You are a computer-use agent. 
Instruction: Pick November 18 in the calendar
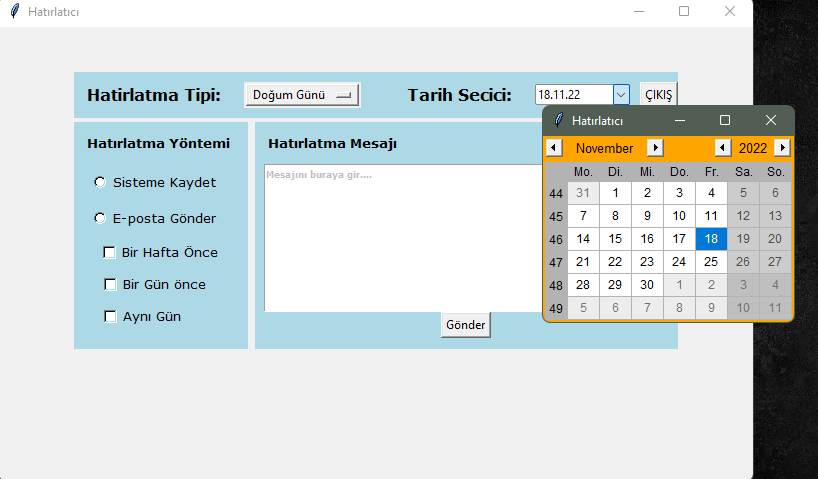click(x=711, y=239)
